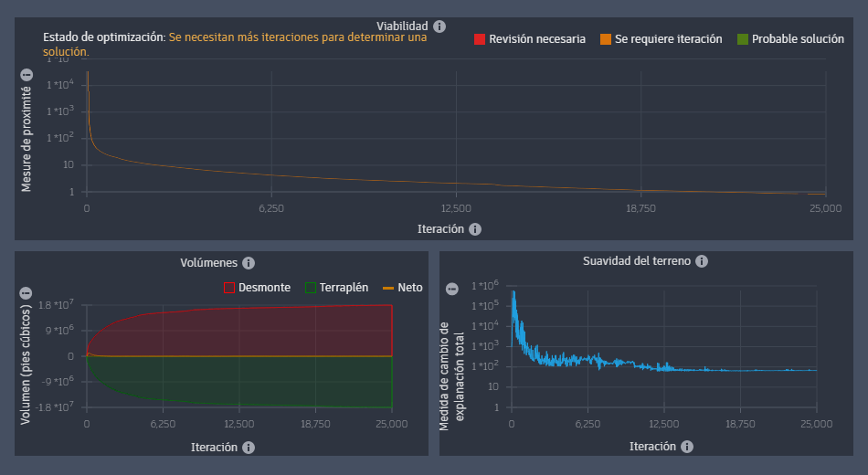The width and height of the screenshot is (868, 475).
Task: Open info icon for Volúmenes chart Iteración axis
Action: pos(249,448)
